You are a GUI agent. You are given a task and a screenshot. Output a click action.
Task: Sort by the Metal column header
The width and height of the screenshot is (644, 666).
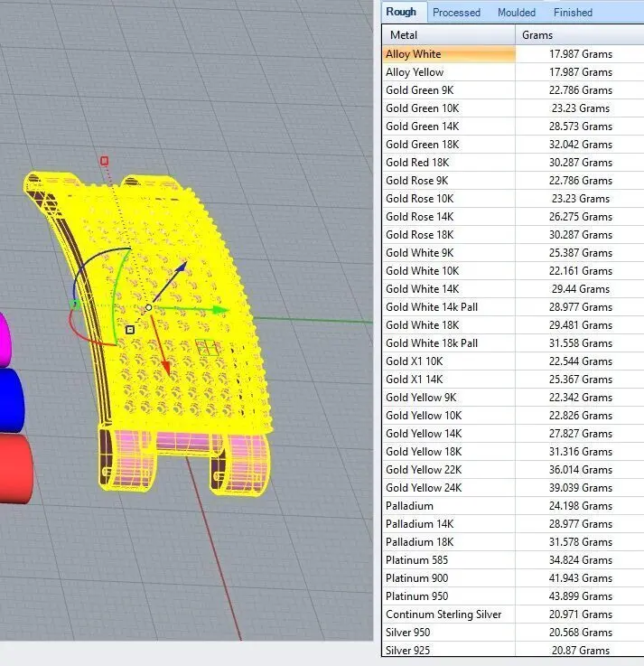click(449, 35)
